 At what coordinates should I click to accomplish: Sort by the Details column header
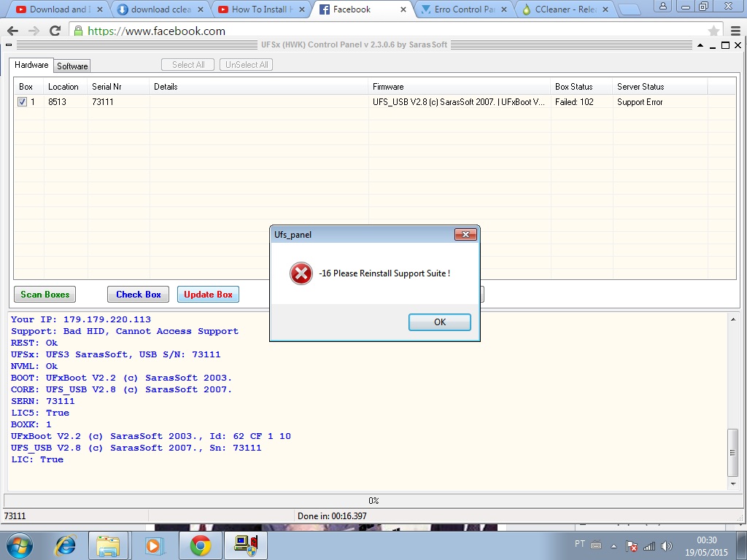[x=259, y=87]
